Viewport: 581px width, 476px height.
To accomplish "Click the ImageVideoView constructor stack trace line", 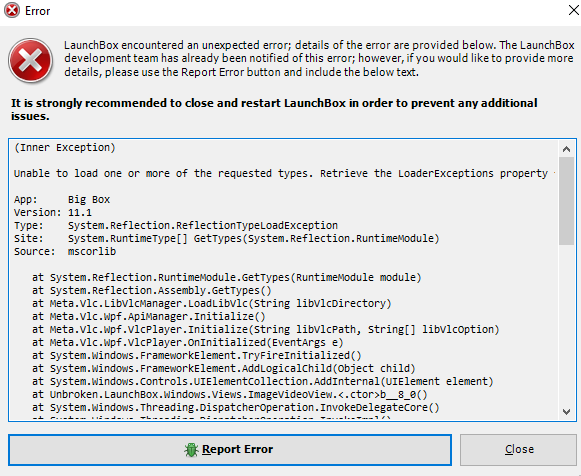I will point(230,394).
